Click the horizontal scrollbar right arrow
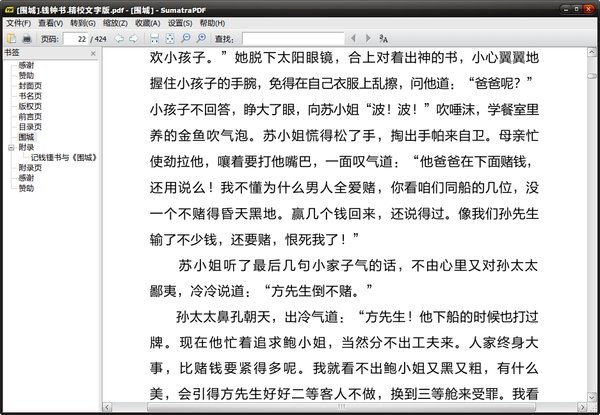600x415 pixels. coord(582,407)
